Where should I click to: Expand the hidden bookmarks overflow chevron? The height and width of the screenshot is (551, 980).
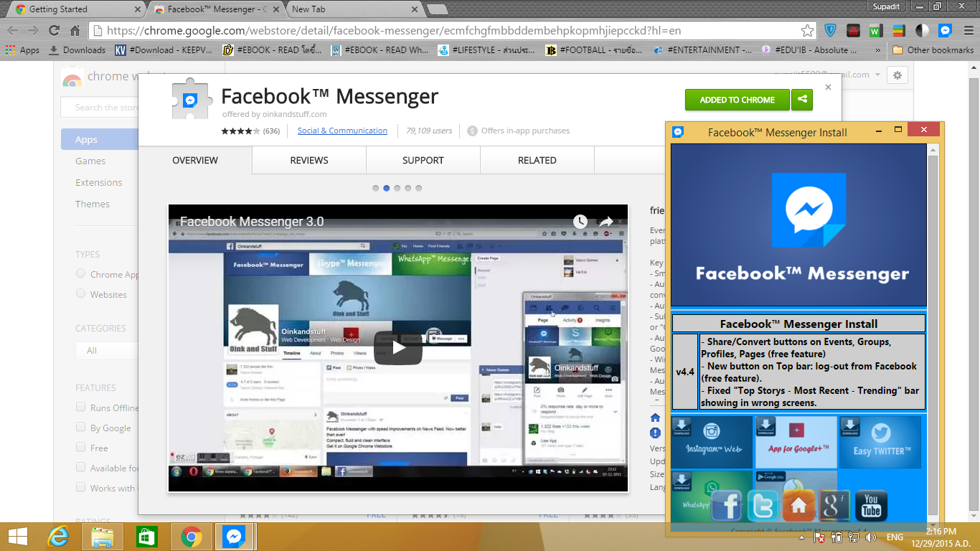click(878, 50)
